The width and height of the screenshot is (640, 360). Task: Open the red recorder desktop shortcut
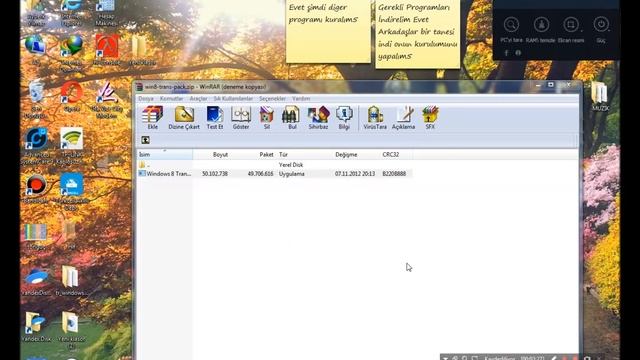pos(36,189)
